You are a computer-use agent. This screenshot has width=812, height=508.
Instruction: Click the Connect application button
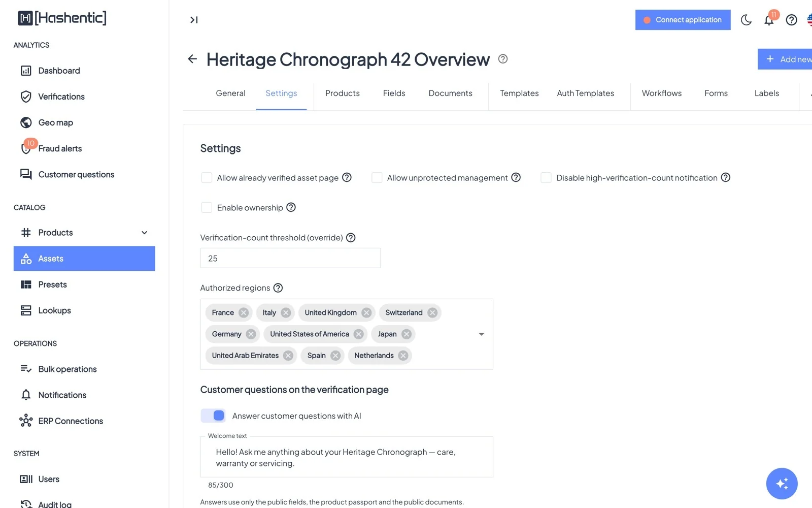pos(683,20)
